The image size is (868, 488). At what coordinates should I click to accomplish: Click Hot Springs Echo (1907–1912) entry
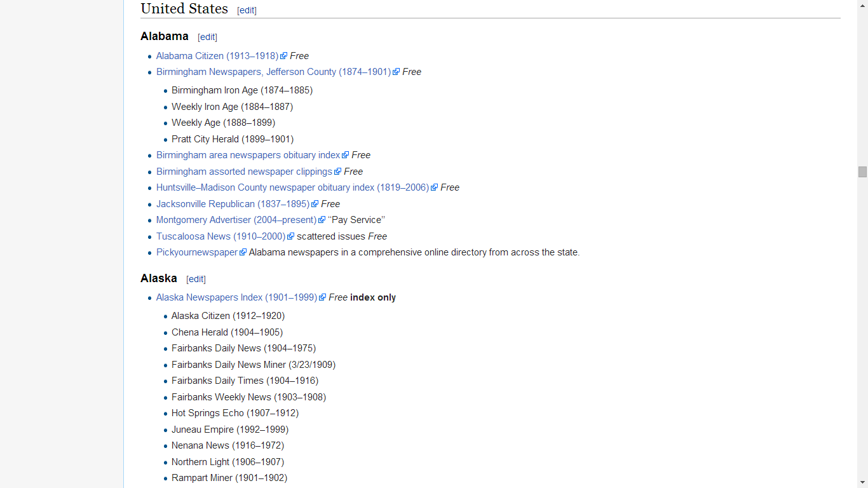[235, 413]
